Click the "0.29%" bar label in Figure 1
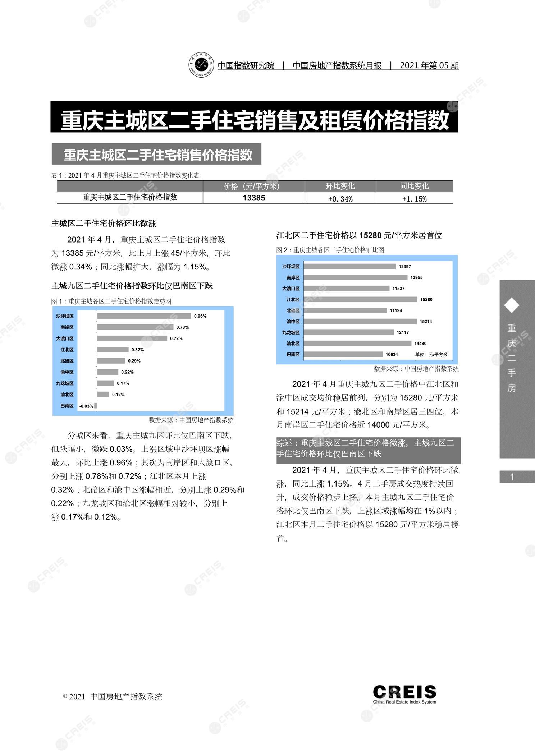Image resolution: width=535 pixels, height=756 pixels. coord(134,361)
